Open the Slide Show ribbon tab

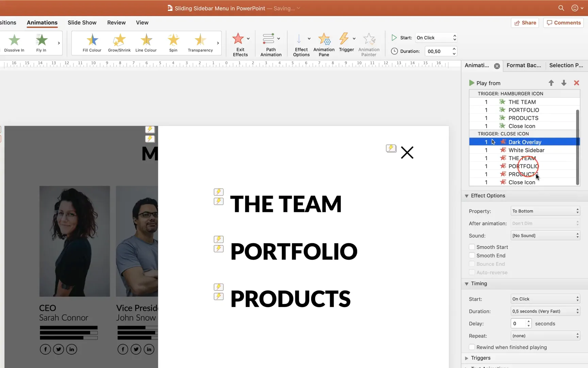tap(82, 22)
